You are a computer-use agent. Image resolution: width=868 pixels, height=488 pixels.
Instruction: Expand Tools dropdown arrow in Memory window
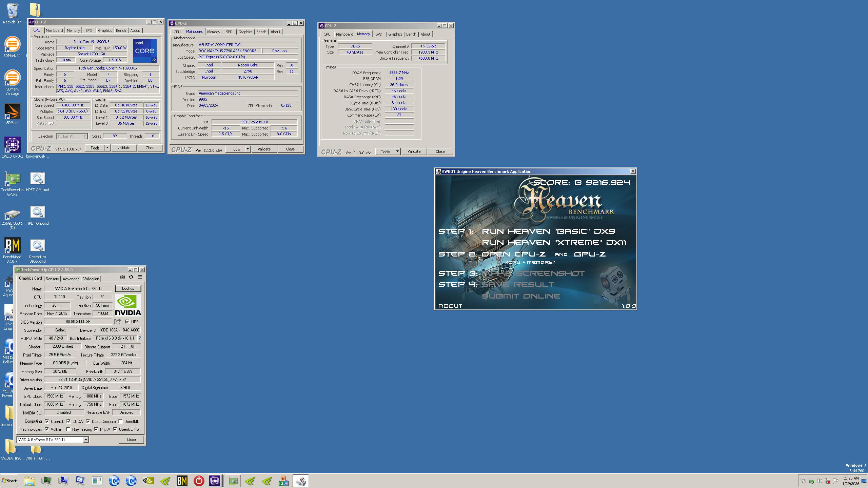point(397,151)
